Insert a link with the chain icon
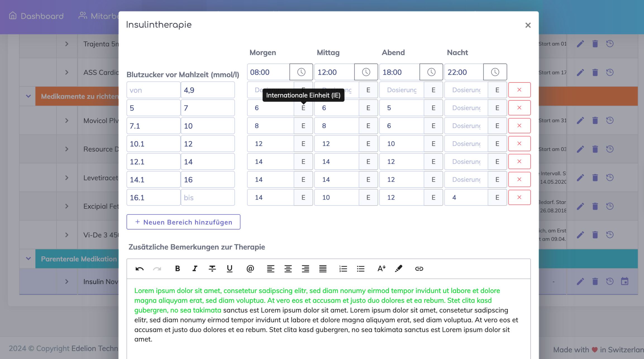The width and height of the screenshot is (644, 359). (x=419, y=269)
